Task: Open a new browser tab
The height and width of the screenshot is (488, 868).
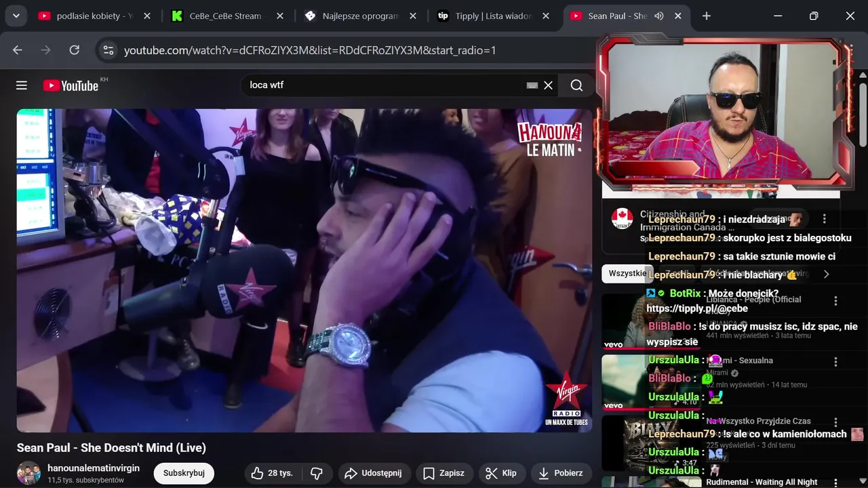Action: [707, 16]
